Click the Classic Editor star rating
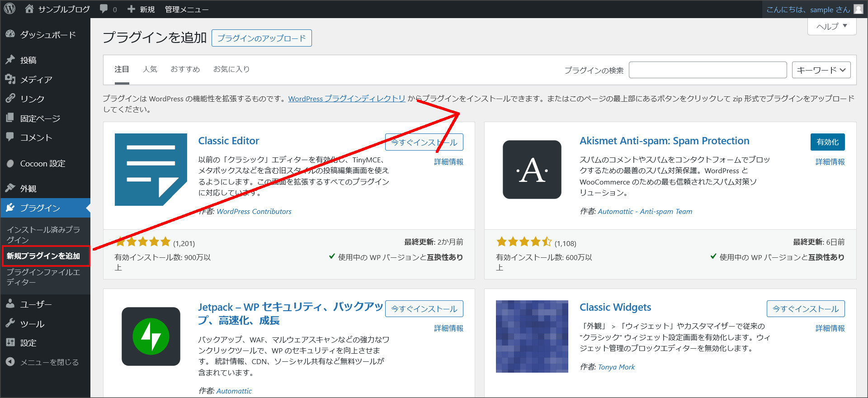 tap(143, 242)
